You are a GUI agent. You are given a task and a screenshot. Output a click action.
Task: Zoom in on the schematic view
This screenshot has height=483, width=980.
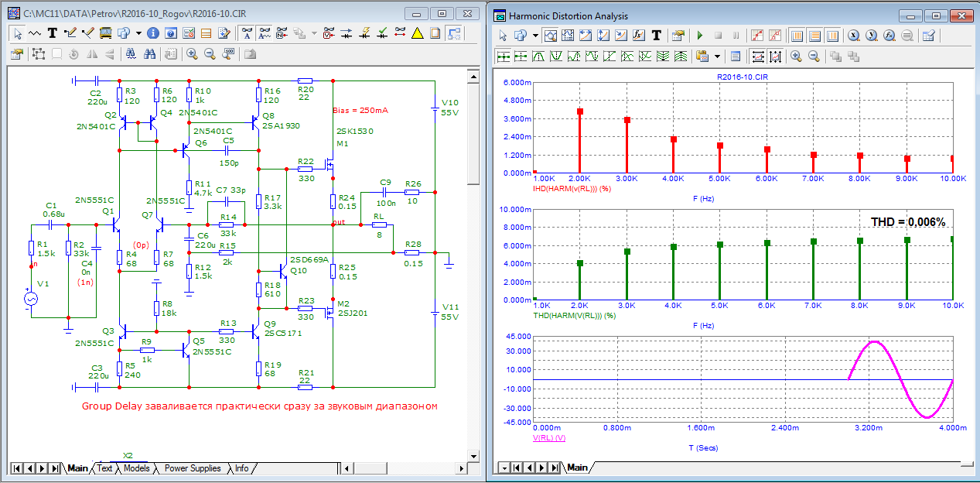[191, 54]
